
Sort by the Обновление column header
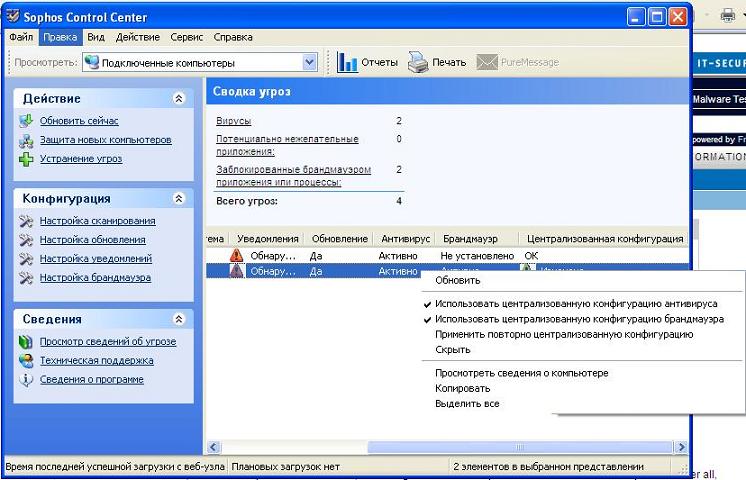pos(340,239)
